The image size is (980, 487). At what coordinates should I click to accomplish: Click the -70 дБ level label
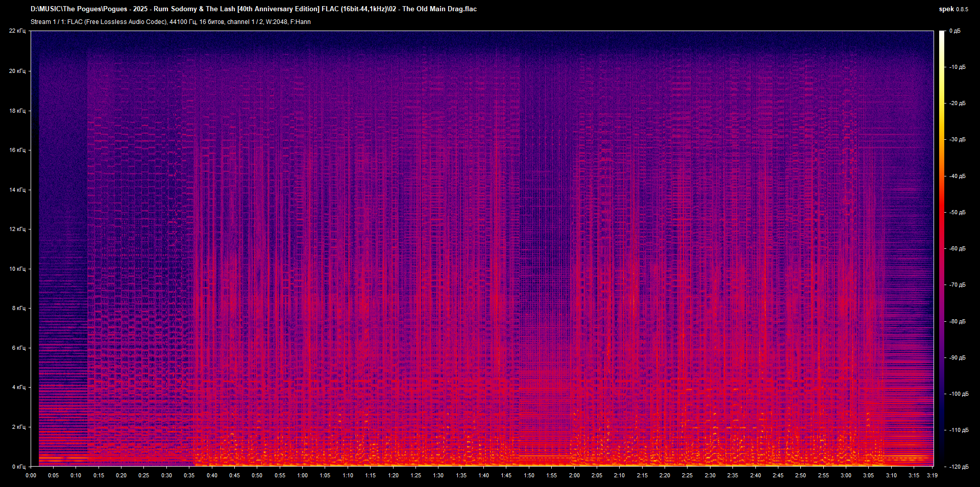[x=958, y=285]
